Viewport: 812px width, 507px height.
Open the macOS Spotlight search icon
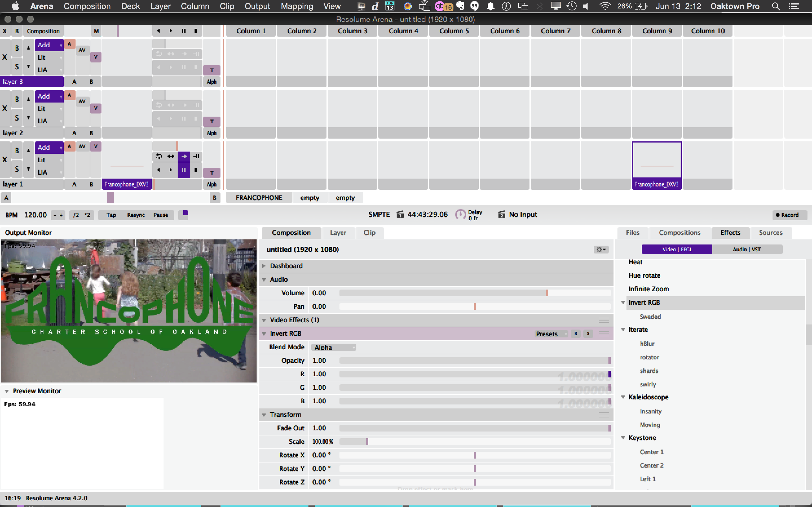(775, 6)
